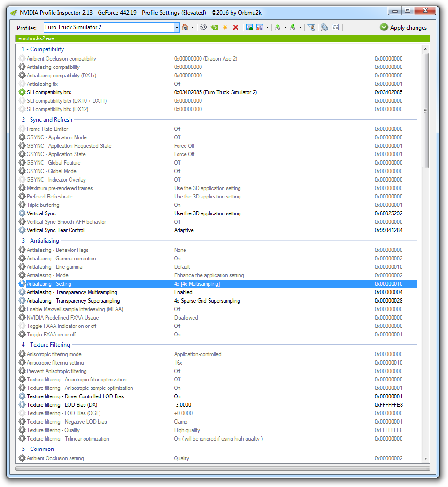The width and height of the screenshot is (448, 487).
Task: Scan for modified profiles magnifier icon
Action: 324,27
